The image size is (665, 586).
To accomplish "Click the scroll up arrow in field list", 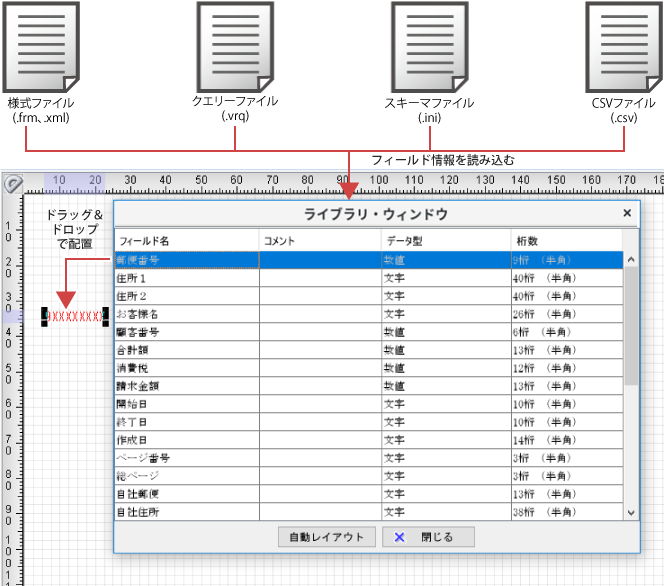I will click(x=631, y=260).
